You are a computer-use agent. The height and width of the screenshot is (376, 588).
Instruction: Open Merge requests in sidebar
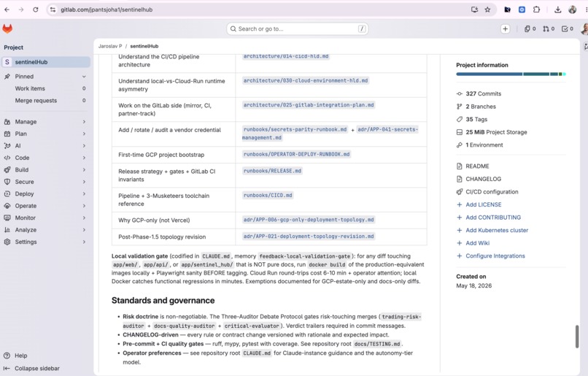(46, 100)
